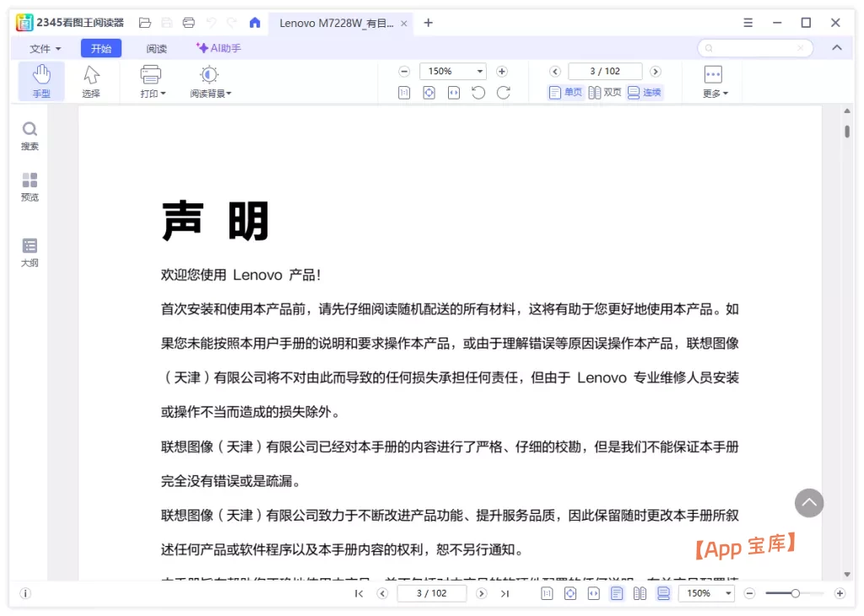The width and height of the screenshot is (864, 616).
Task: Select the Hand tool (手型)
Action: coord(40,80)
